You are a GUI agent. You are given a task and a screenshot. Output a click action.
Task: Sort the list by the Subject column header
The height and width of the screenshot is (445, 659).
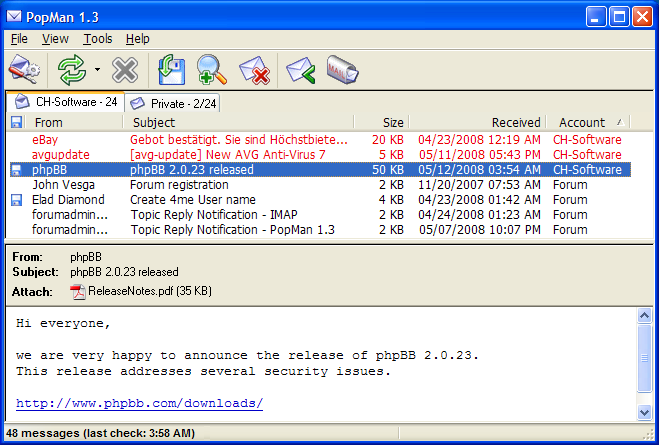238,122
